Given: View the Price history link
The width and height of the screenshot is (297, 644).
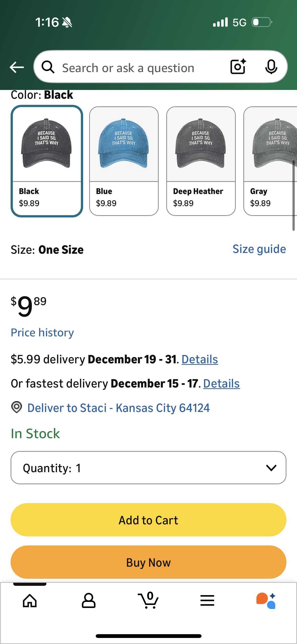Looking at the screenshot, I should coord(42,333).
